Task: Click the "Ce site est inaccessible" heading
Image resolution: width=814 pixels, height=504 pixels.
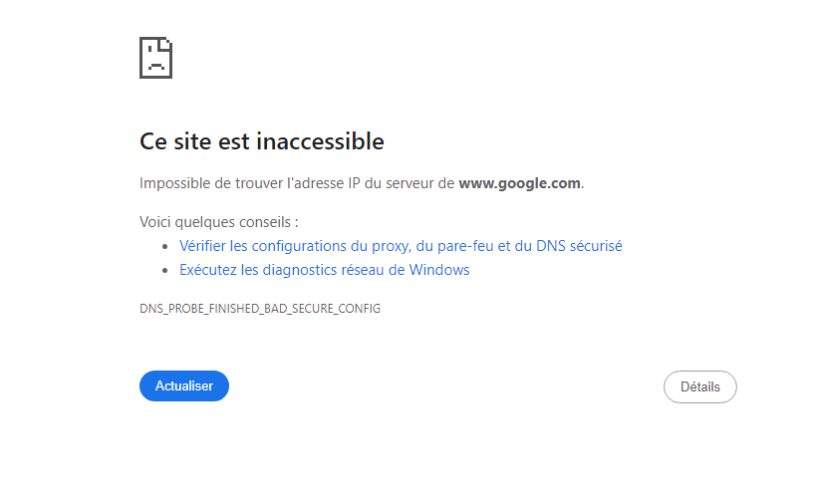Action: pyautogui.click(x=262, y=141)
